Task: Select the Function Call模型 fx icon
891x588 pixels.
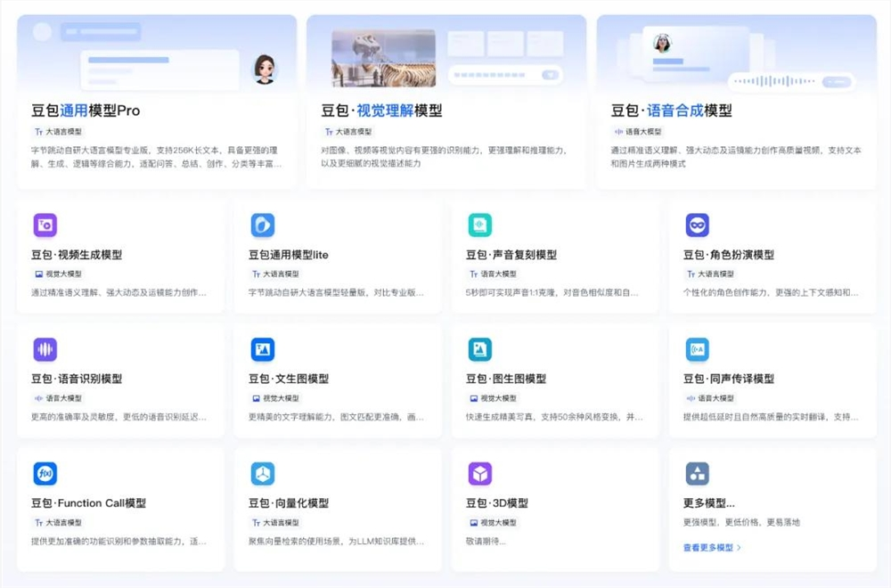Action: (x=45, y=473)
